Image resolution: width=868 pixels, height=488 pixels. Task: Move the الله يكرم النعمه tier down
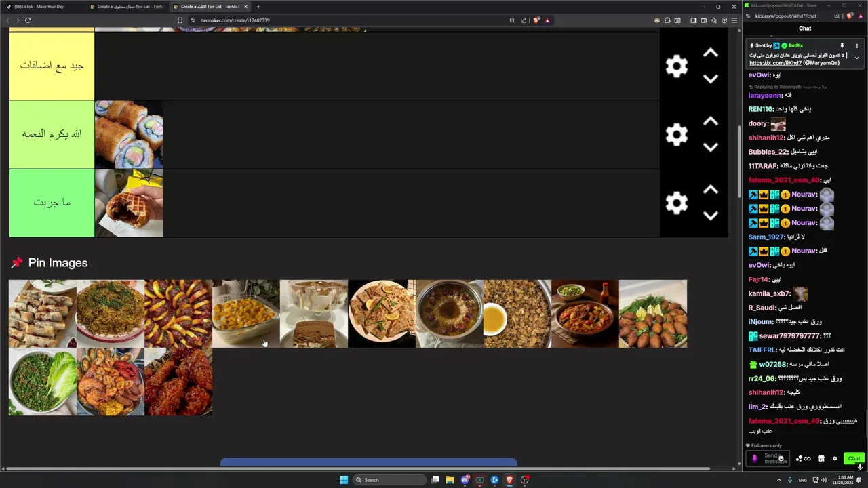click(710, 147)
